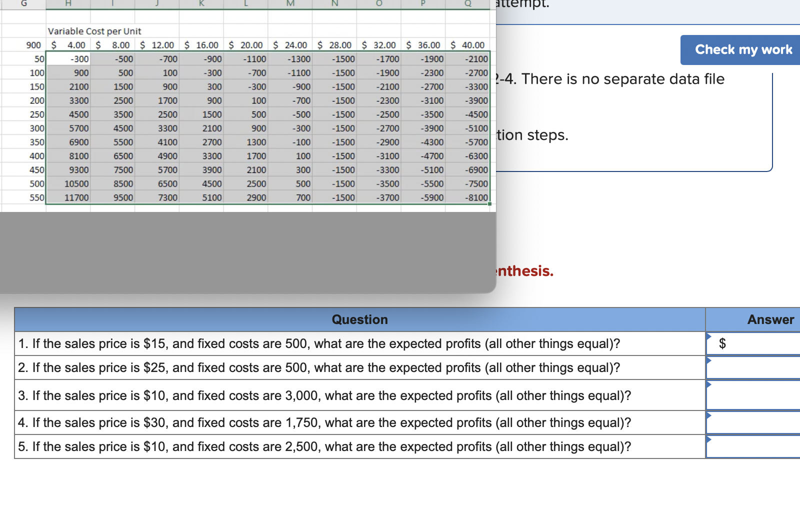Select column header Q in the spreadsheet
This screenshot has width=800, height=532.
(468, 3)
